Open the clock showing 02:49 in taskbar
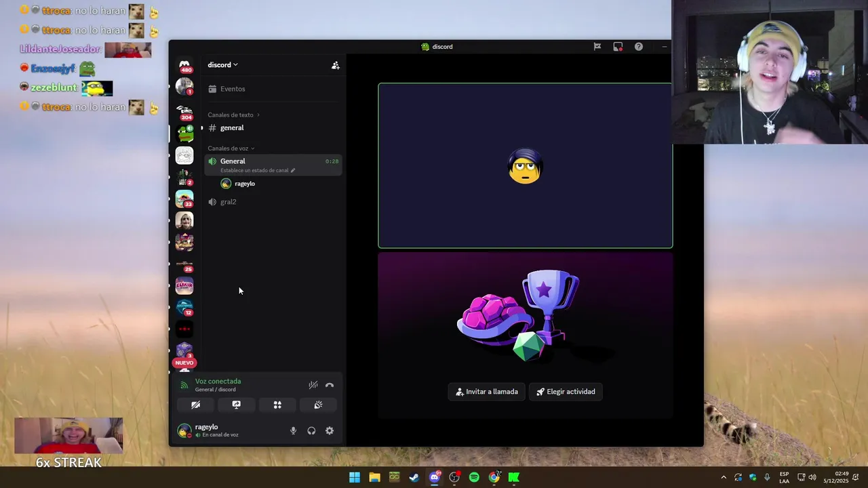868x488 pixels. point(835,477)
